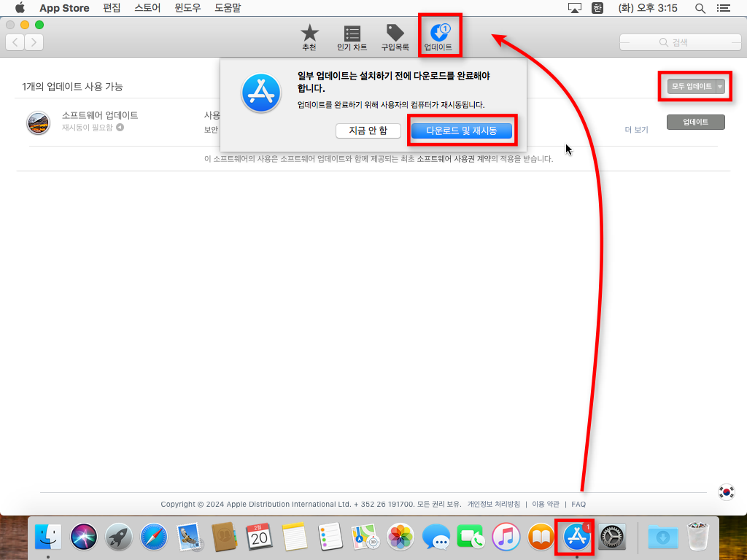This screenshot has width=747, height=560.
Task: Click the 소프트웨어 업데이트 title text
Action: click(100, 115)
